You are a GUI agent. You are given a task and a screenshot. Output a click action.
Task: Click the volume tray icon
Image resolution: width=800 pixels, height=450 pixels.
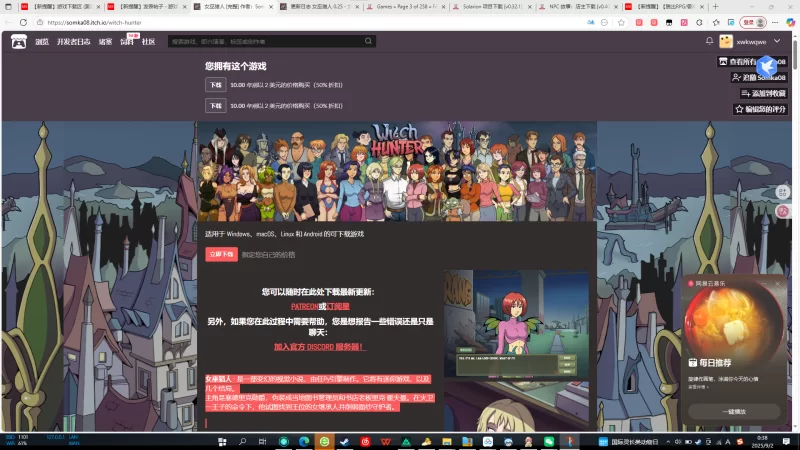click(678, 442)
